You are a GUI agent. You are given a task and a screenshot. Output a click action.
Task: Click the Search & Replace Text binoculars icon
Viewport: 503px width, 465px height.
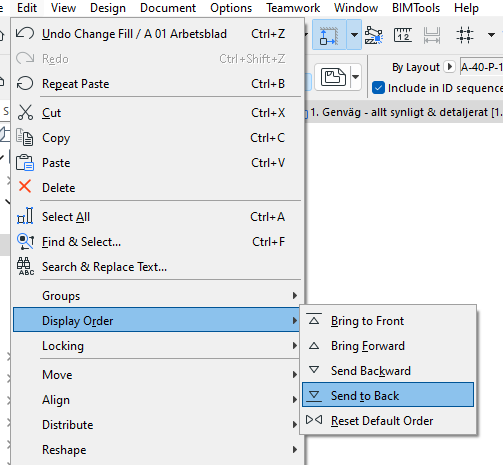[25, 267]
